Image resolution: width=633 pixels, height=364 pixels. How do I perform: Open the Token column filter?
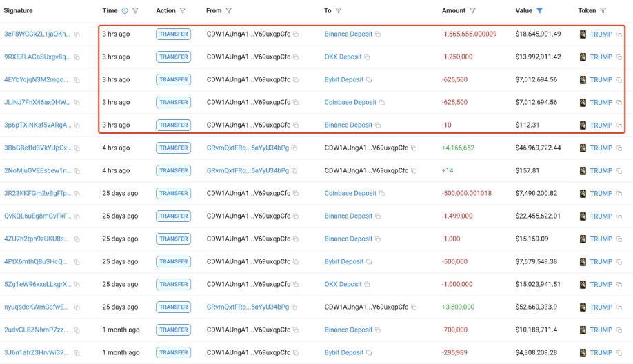pyautogui.click(x=603, y=10)
